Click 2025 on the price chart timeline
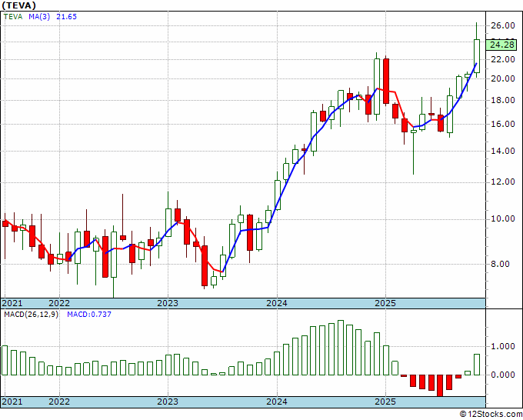 click(385, 304)
